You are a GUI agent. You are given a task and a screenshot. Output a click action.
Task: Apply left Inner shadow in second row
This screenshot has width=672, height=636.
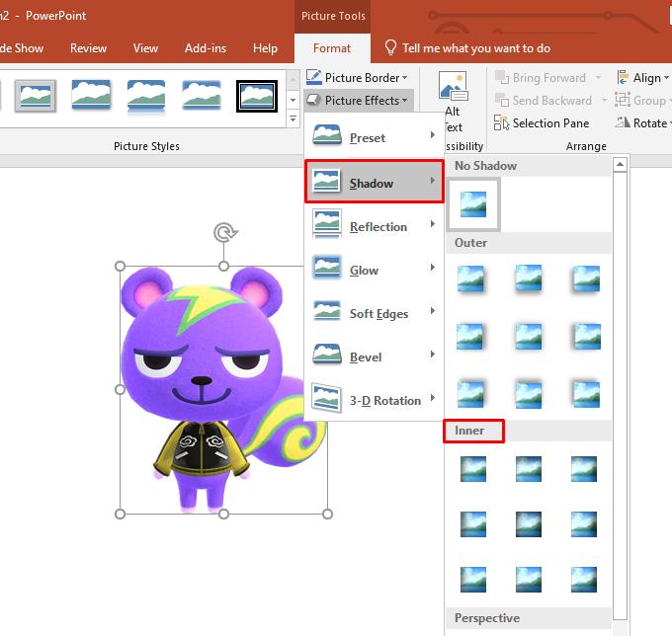point(473,524)
